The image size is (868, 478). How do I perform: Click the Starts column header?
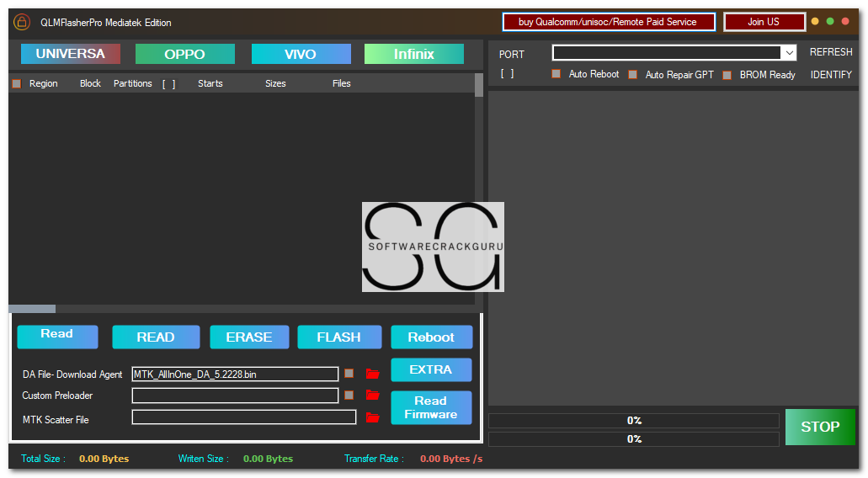pyautogui.click(x=210, y=83)
